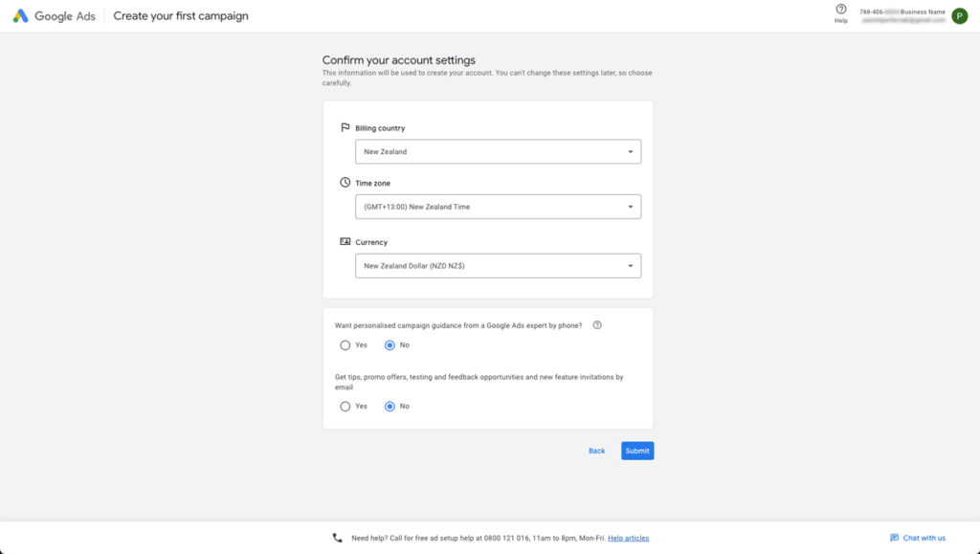The width and height of the screenshot is (980, 554).
Task: Select No for personalised campaign guidance
Action: (390, 345)
